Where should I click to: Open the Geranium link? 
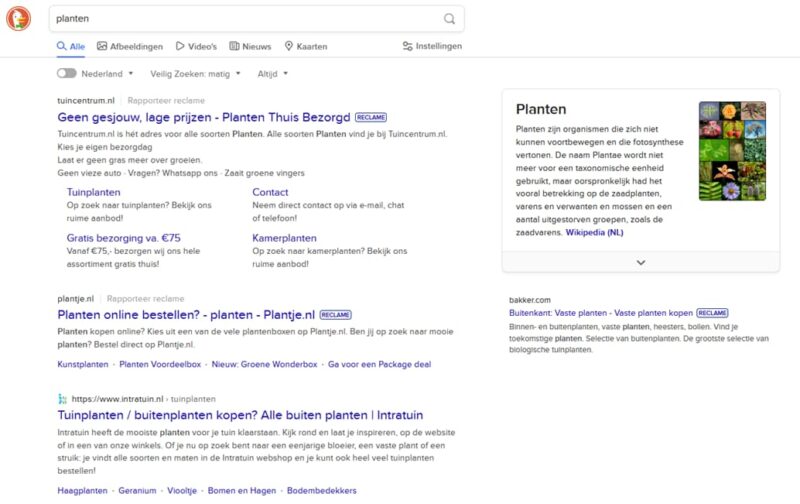(x=137, y=491)
